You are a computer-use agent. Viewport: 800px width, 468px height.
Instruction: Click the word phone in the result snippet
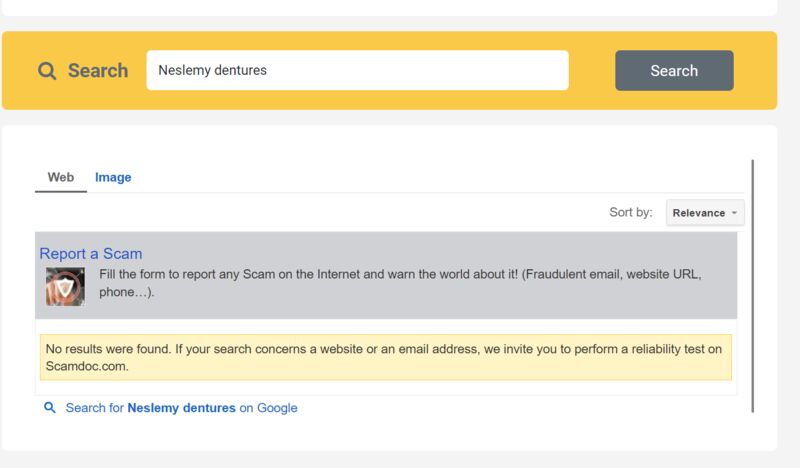coord(116,292)
